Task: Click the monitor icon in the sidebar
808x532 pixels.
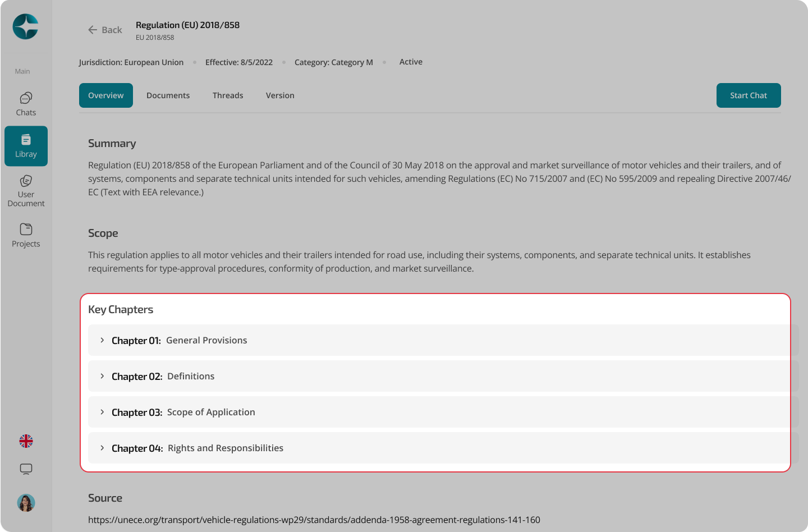Action: [26, 469]
